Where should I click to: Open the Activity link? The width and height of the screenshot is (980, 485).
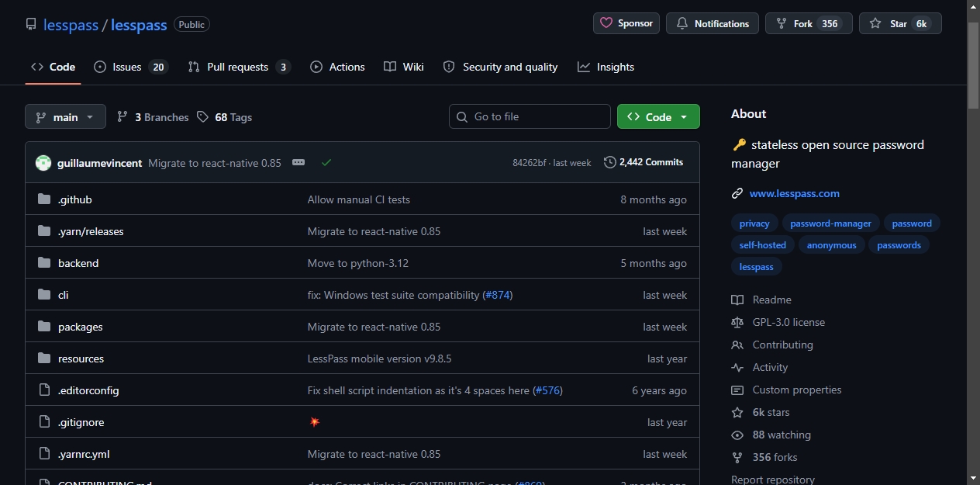[x=760, y=367]
